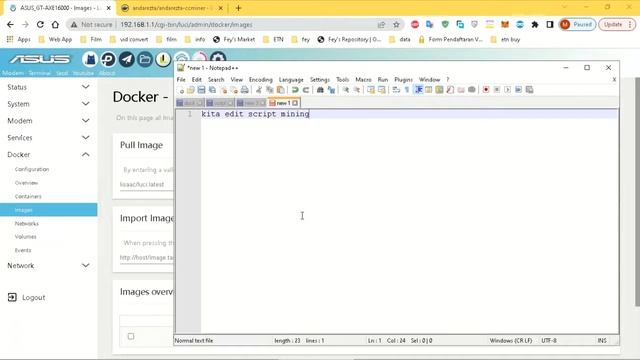This screenshot has width=640, height=360.
Task: Click the Pull Image input field
Action: pos(147,184)
